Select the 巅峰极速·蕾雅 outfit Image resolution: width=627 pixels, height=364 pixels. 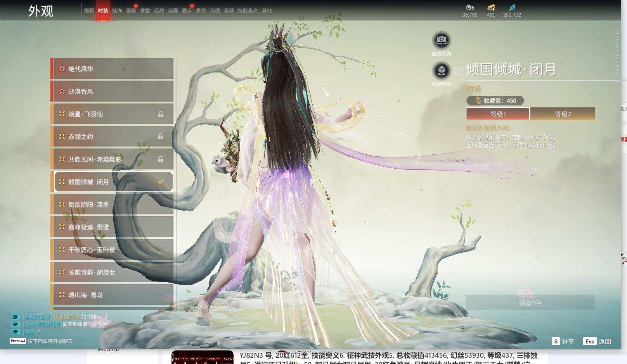coord(112,227)
